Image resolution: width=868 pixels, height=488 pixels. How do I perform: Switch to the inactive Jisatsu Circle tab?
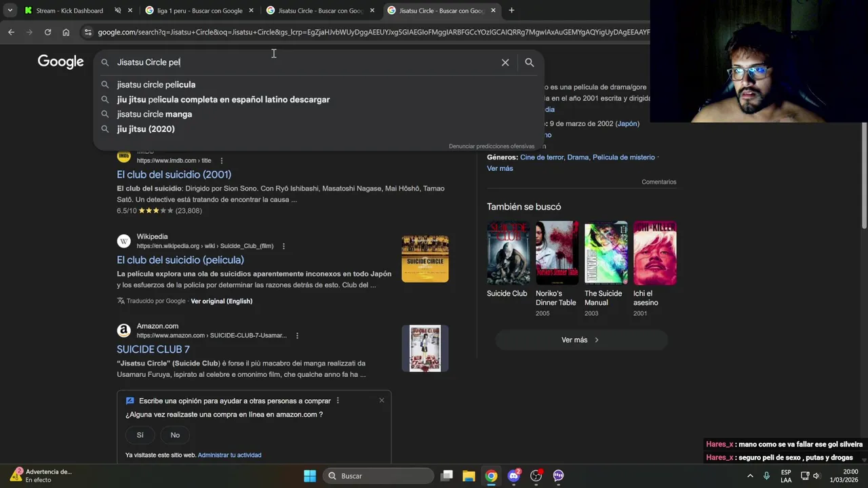(320, 11)
